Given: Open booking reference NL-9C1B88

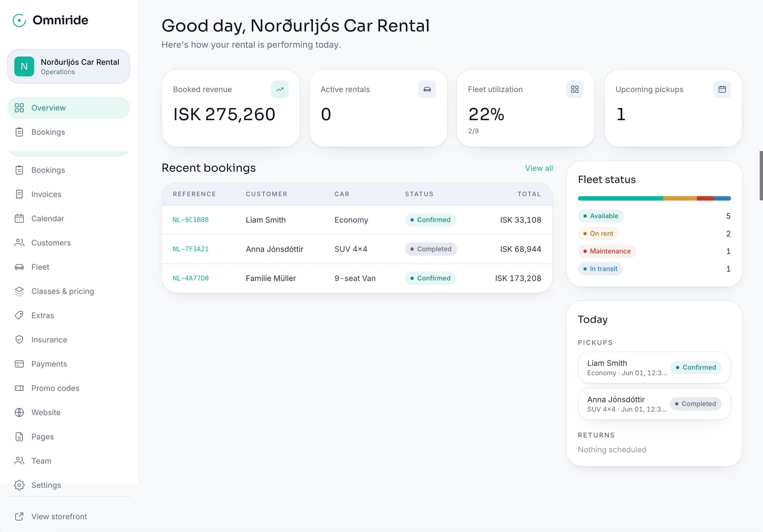Looking at the screenshot, I should (x=190, y=220).
